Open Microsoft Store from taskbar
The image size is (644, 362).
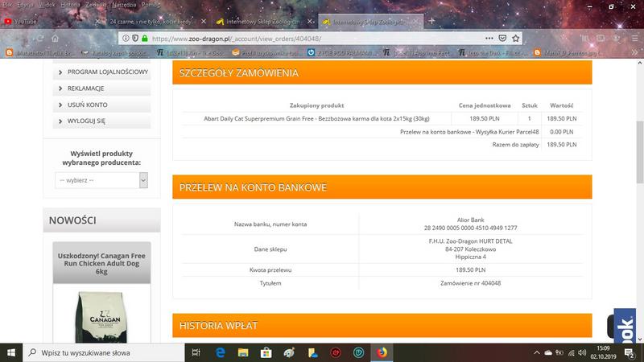point(266,352)
